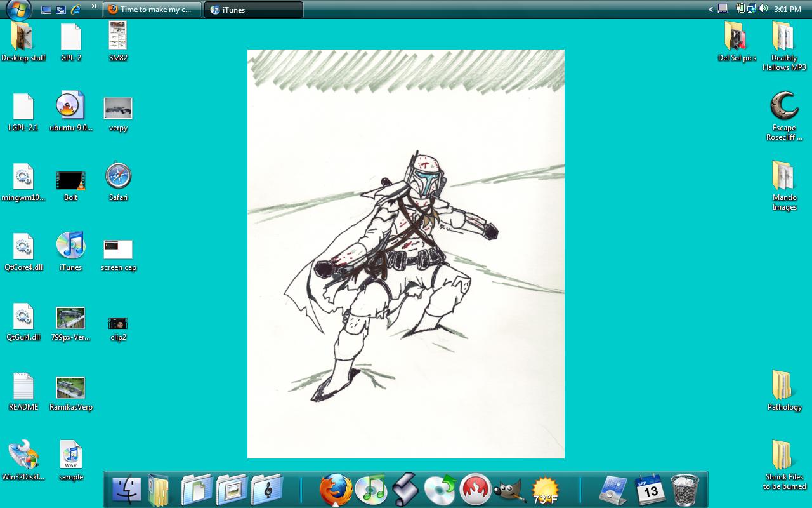The image size is (812, 508).
Task: Open the Recycle Bin in dock
Action: (684, 490)
